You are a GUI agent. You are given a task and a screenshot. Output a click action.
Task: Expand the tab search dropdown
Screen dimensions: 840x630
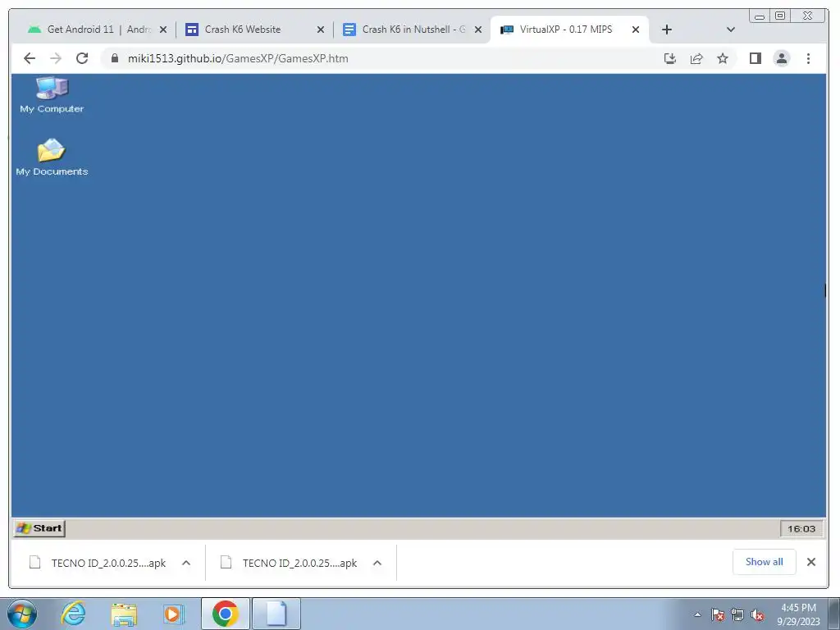pyautogui.click(x=730, y=30)
